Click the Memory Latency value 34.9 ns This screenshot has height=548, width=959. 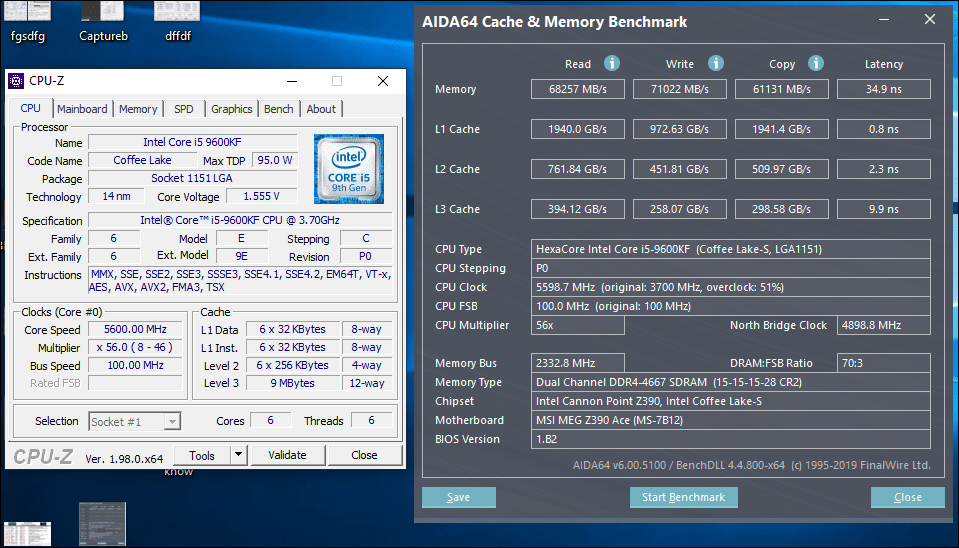tap(884, 89)
